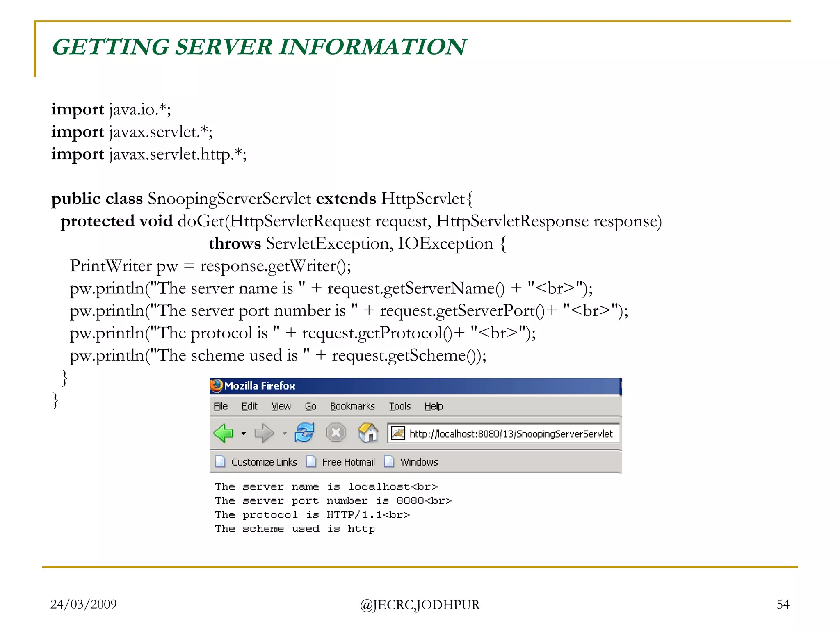Screen dimensions: 840x630
Task: Open the Bookmarks menu
Action: coord(352,406)
